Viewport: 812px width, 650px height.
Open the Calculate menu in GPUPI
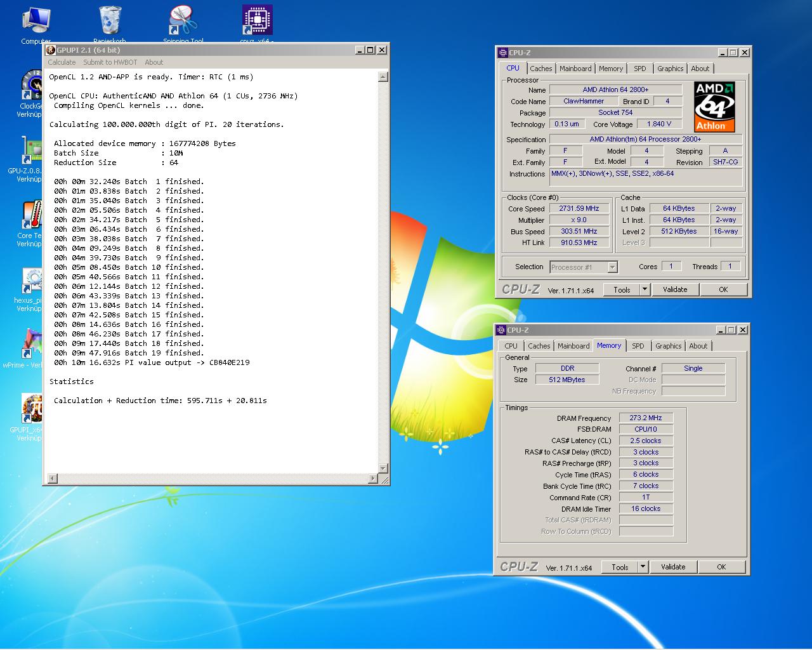pyautogui.click(x=62, y=62)
